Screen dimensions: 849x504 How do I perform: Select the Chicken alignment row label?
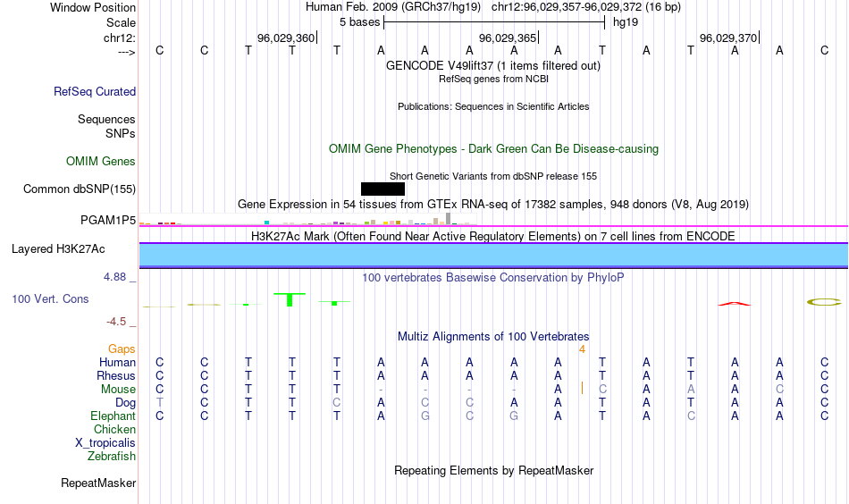114,429
